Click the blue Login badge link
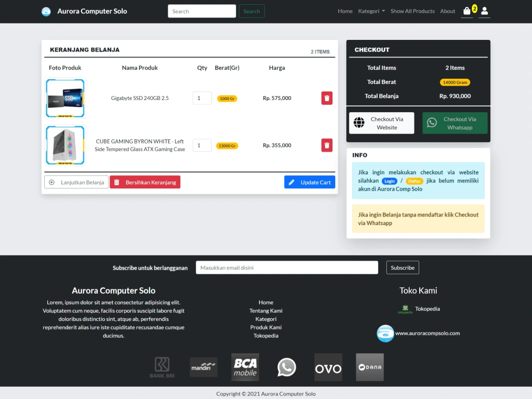 (389, 181)
